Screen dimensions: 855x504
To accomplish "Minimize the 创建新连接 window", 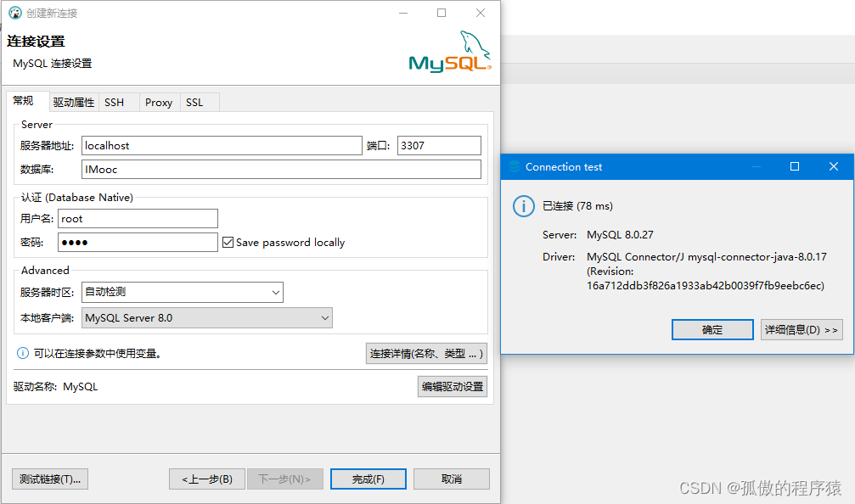I will [403, 13].
